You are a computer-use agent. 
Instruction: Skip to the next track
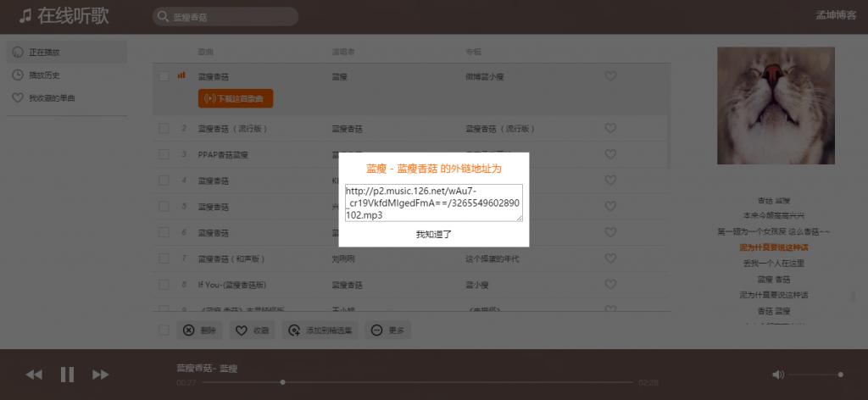point(100,375)
